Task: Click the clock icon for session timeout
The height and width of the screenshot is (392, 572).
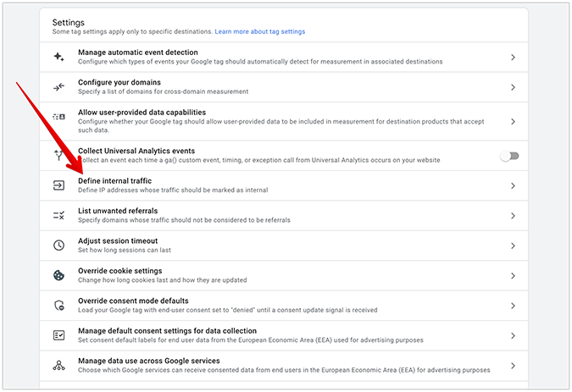Action: tap(58, 246)
